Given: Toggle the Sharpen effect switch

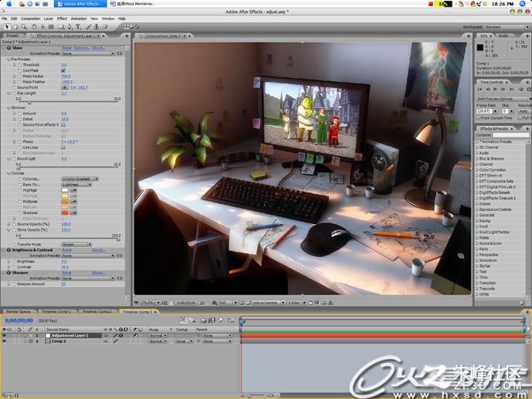Looking at the screenshot, I should (9, 272).
